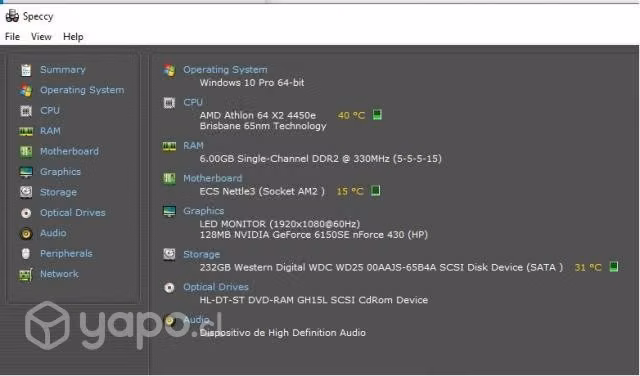The height and width of the screenshot is (376, 640).
Task: Click the Graphics monitor icon in sidebar
Action: 26,172
